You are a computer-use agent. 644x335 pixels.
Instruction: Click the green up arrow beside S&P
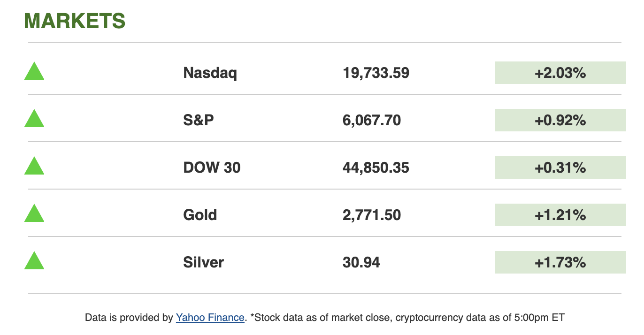pos(34,120)
